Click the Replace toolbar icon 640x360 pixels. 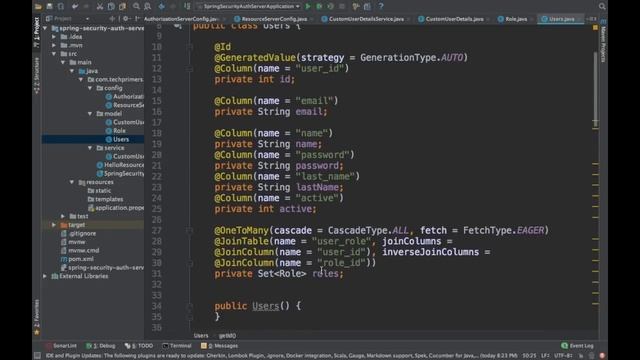147,6
